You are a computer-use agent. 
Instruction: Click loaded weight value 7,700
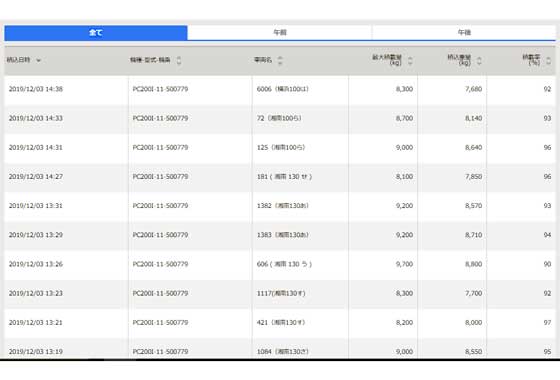tap(474, 293)
